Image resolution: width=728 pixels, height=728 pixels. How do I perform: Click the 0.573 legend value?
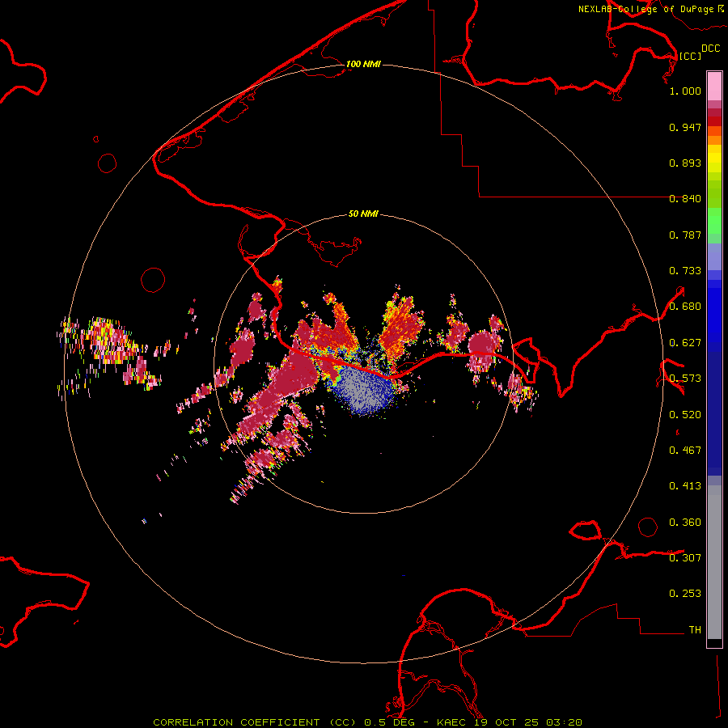[x=685, y=379]
